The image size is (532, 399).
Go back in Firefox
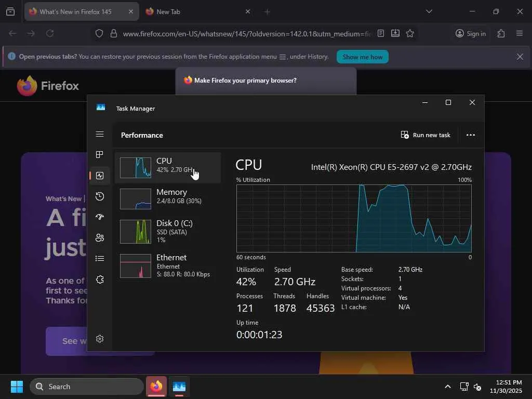[x=12, y=33]
